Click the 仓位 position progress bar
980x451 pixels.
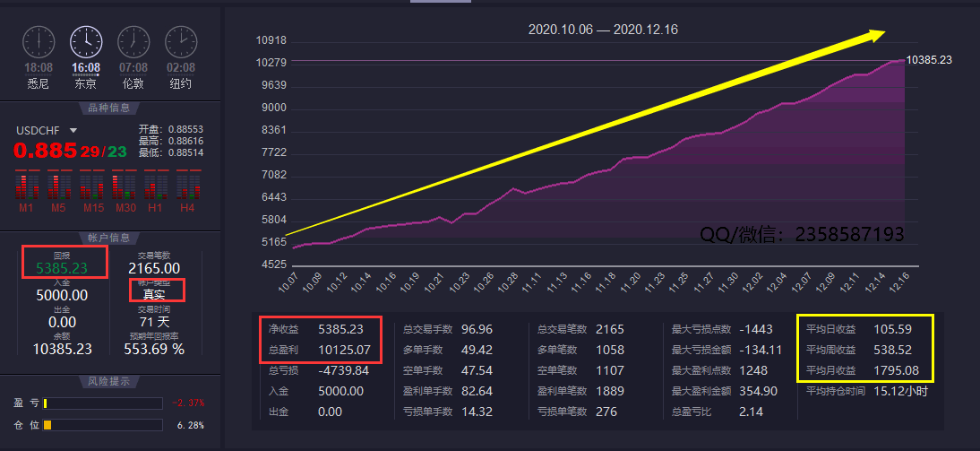(x=103, y=425)
